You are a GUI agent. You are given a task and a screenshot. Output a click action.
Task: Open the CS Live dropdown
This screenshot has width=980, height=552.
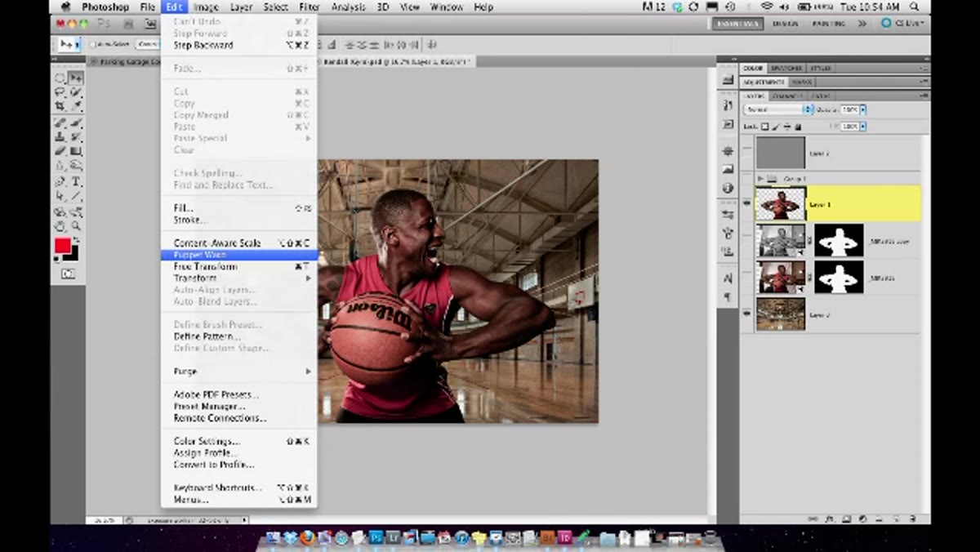click(902, 24)
